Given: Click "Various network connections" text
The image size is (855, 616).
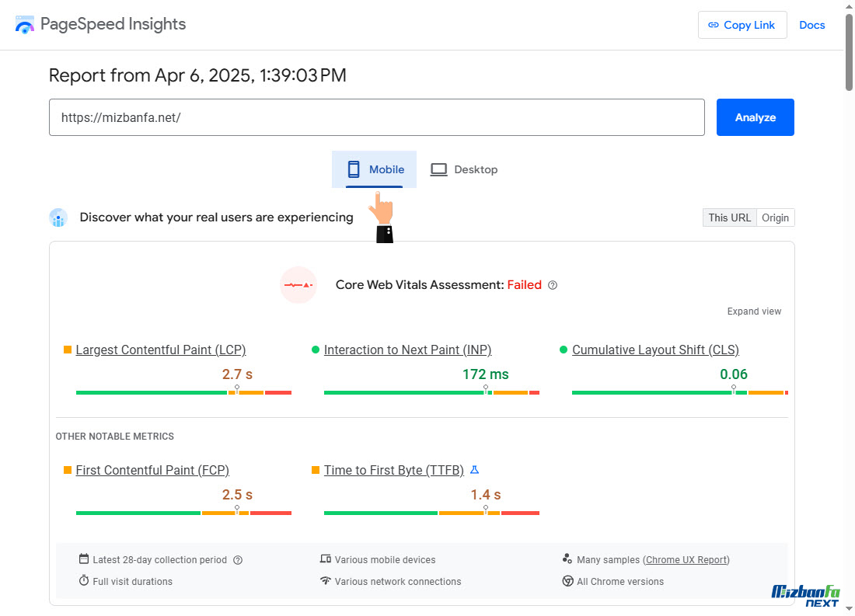Looking at the screenshot, I should tap(398, 582).
